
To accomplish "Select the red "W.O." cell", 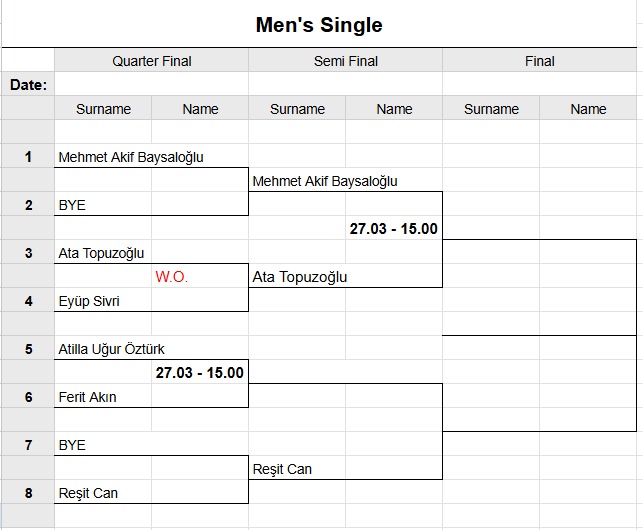I will click(171, 277).
